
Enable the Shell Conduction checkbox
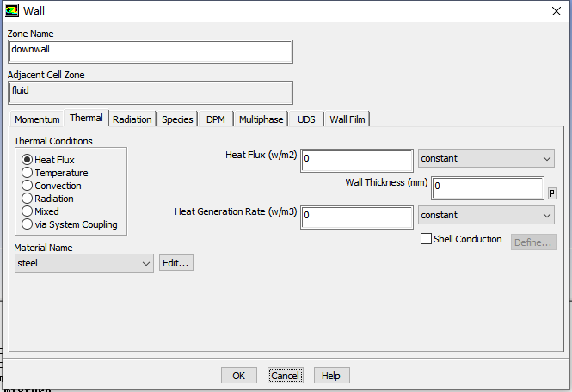(x=426, y=239)
